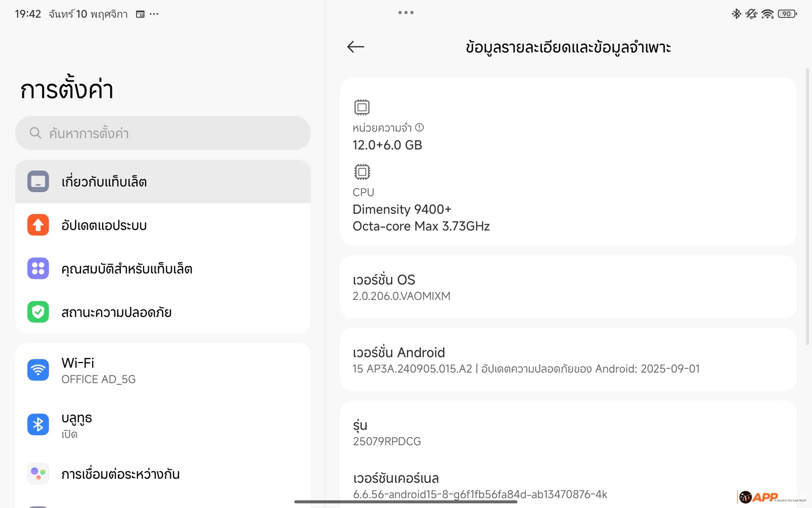This screenshot has width=812, height=508.
Task: Tap the รุ่น 25079RPDCG model entry
Action: [568, 433]
